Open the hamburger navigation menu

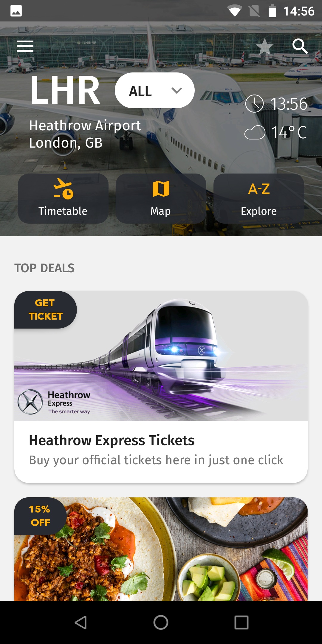pyautogui.click(x=25, y=46)
